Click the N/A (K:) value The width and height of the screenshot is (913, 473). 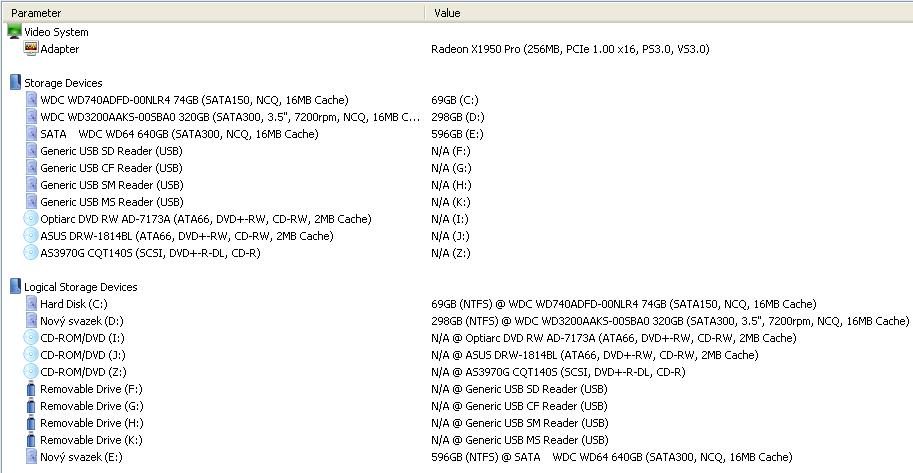click(x=451, y=202)
